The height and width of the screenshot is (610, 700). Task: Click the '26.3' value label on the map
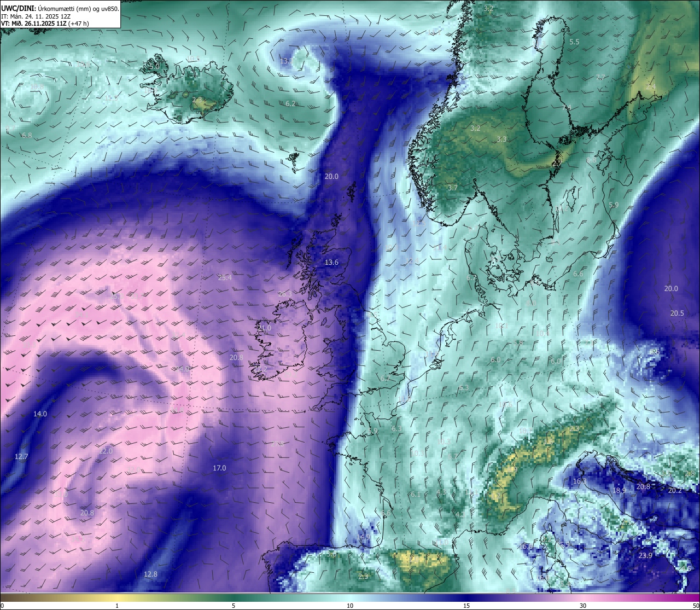[285, 294]
